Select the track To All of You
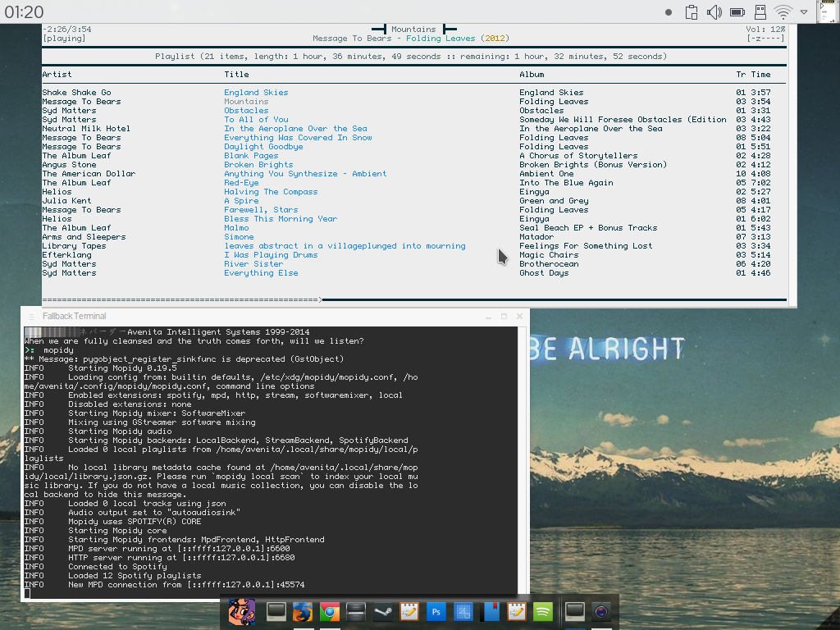 pos(256,120)
